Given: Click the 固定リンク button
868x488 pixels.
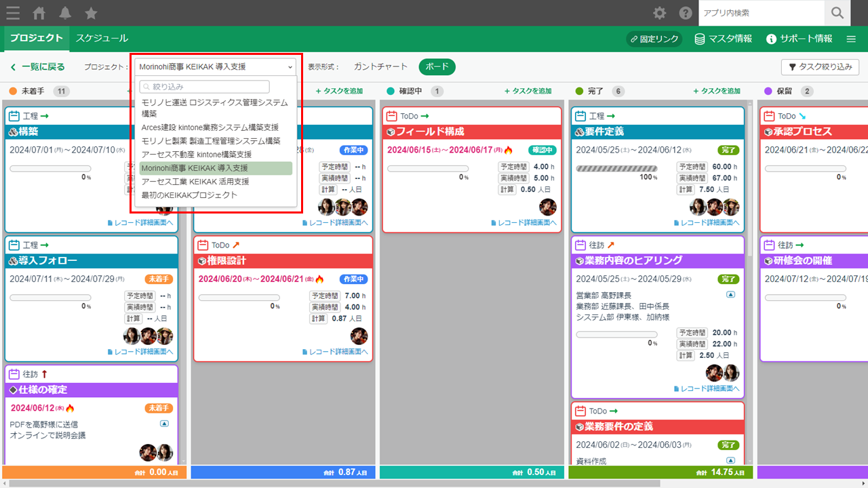Looking at the screenshot, I should click(x=654, y=39).
